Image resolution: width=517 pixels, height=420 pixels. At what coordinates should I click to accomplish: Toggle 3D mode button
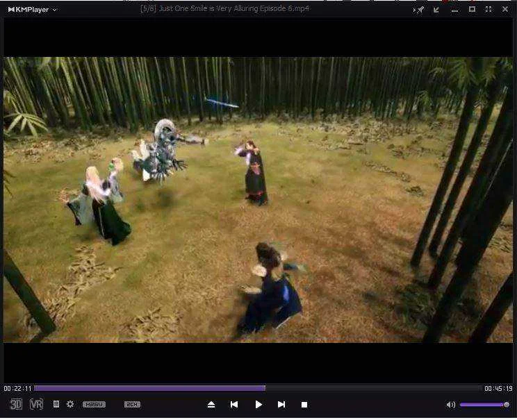pyautogui.click(x=16, y=404)
